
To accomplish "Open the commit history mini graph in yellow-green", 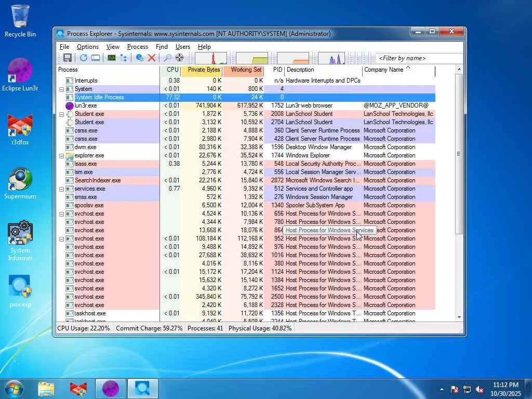I will [x=252, y=58].
